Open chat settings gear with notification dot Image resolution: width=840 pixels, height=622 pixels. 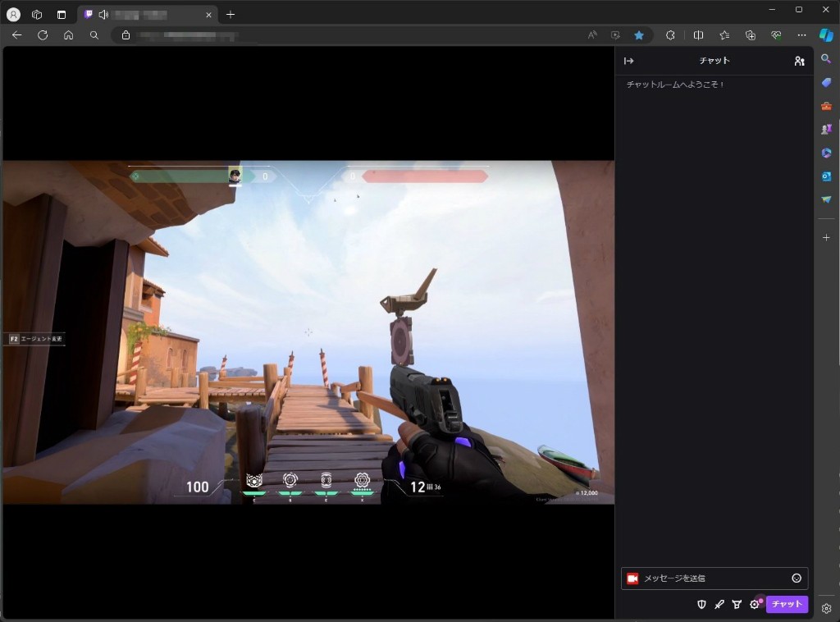(755, 605)
